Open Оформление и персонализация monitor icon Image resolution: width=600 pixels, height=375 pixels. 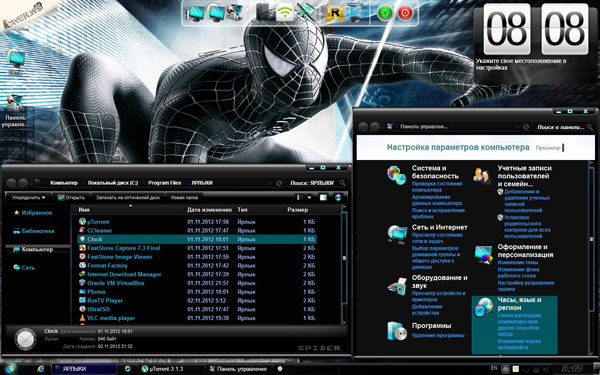483,255
